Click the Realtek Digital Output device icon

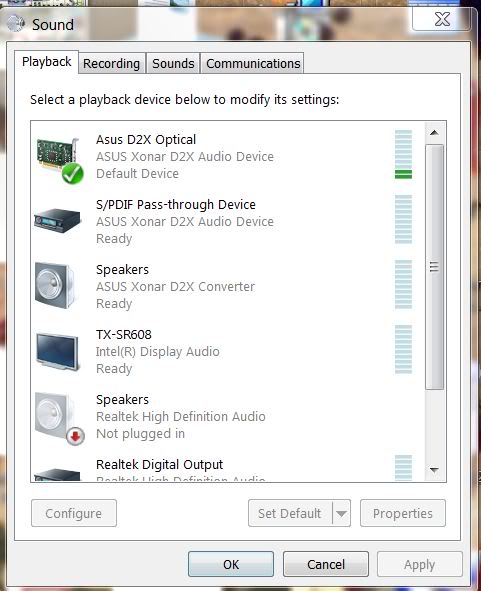click(x=57, y=475)
